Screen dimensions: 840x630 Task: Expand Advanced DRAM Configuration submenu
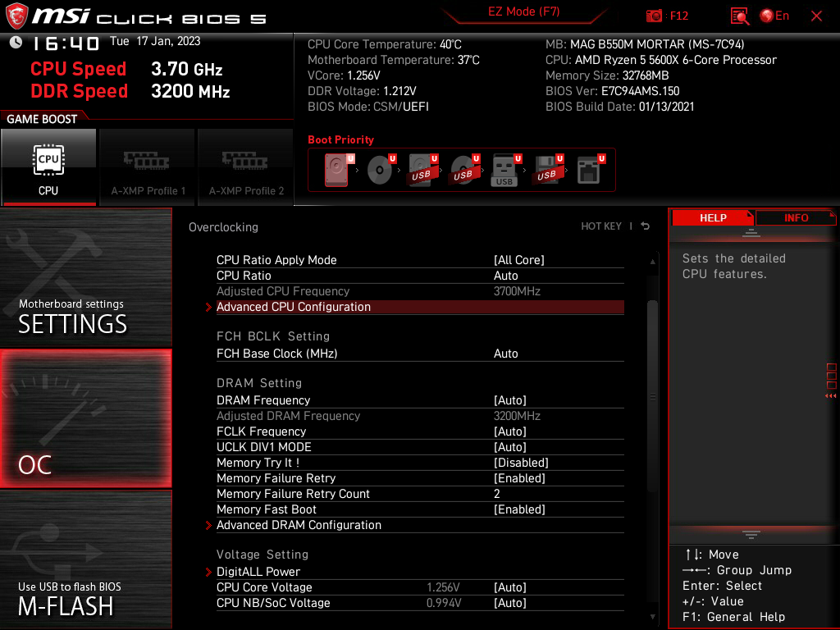[x=420, y=525]
